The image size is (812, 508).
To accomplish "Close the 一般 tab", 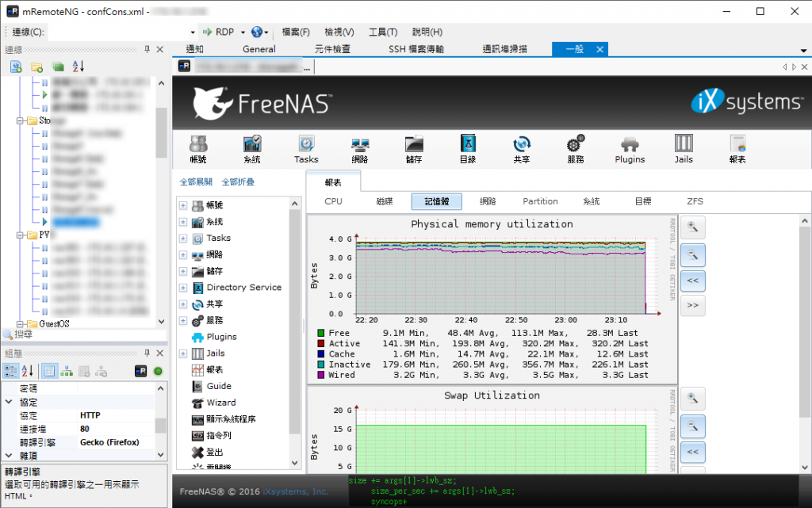I will (599, 49).
